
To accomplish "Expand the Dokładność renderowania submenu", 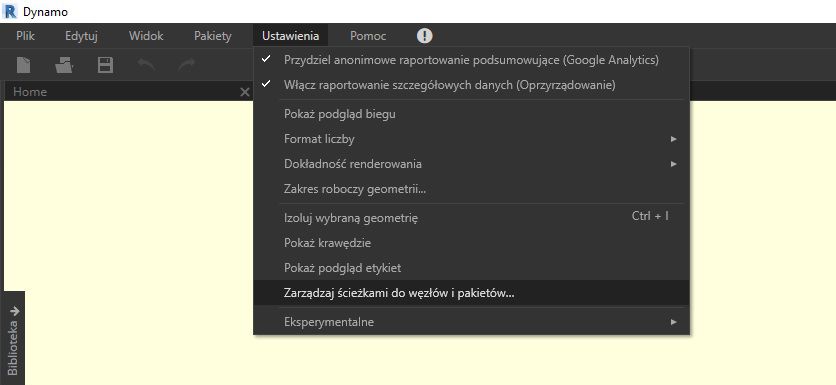I will click(x=471, y=164).
